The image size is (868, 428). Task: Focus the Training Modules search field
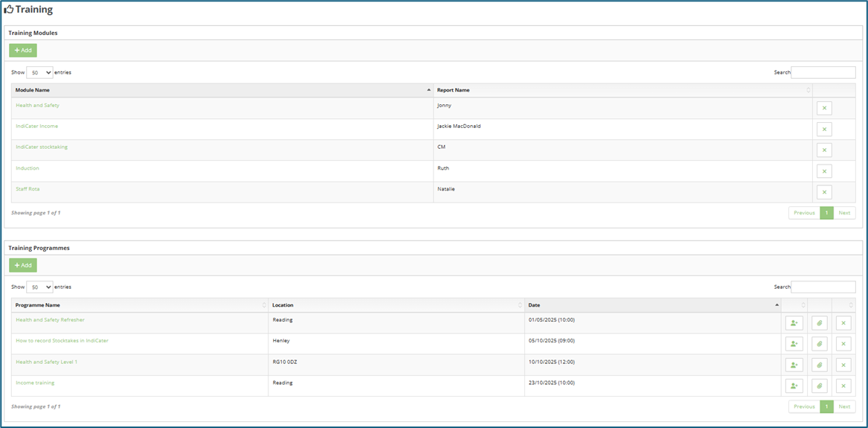pyautogui.click(x=823, y=72)
